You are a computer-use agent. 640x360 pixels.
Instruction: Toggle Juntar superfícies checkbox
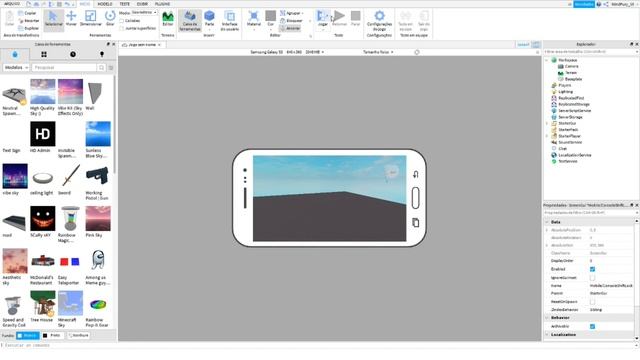pos(122,28)
